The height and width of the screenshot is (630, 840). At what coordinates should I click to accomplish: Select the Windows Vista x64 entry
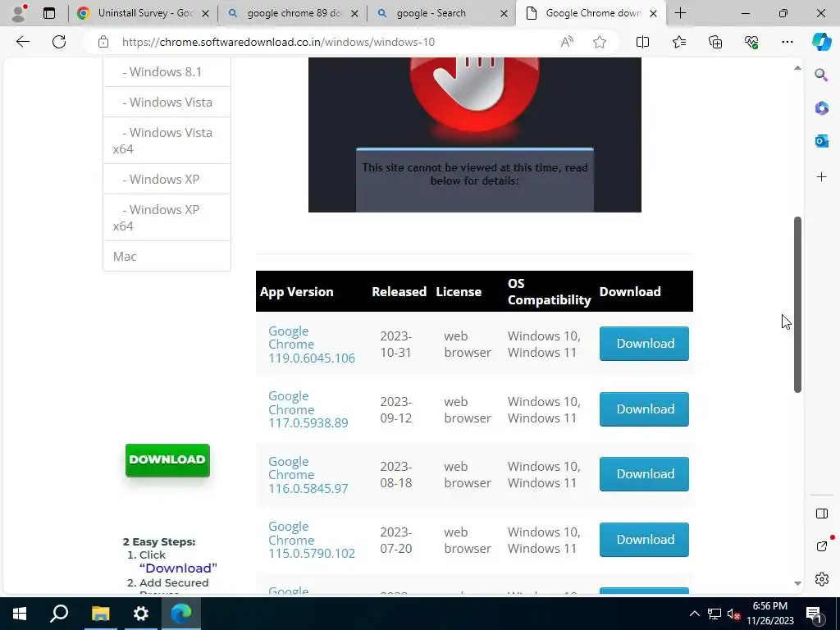click(x=167, y=140)
